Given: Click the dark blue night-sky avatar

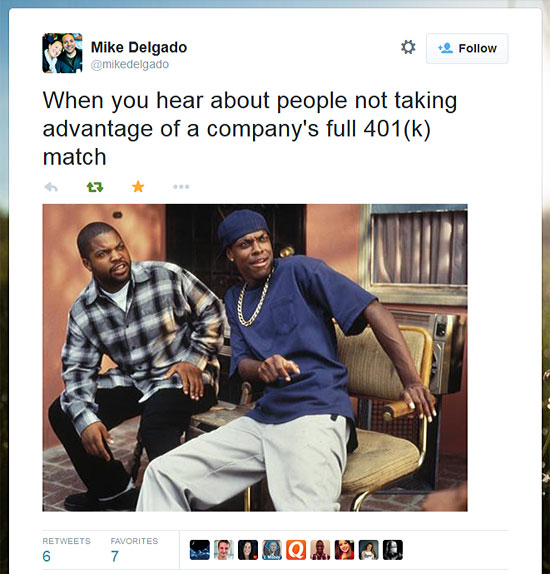Looking at the screenshot, I should 200,550.
